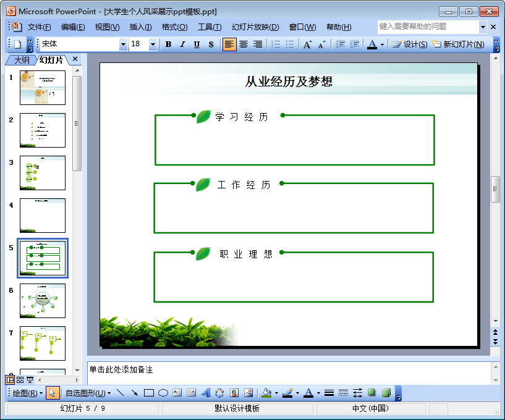Open fill color dropdown arrow

pos(277,393)
